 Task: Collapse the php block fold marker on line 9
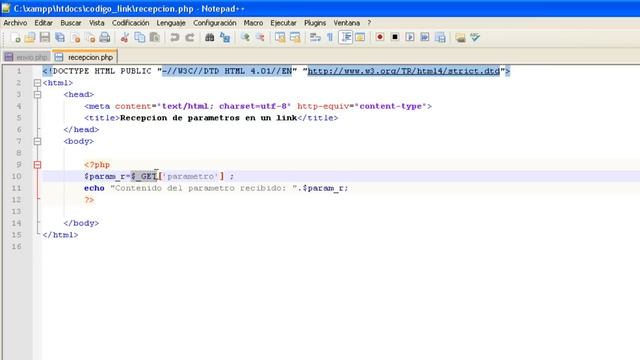click(37, 165)
